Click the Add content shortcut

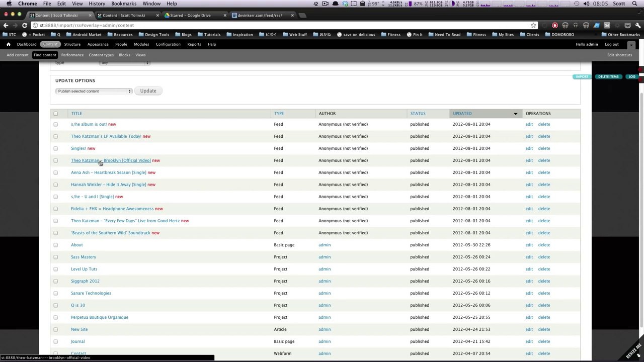coord(18,55)
